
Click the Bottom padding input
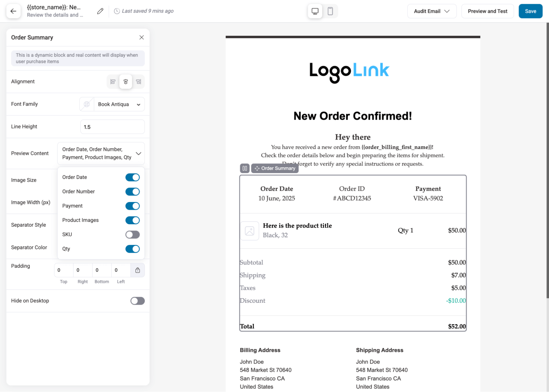102,270
